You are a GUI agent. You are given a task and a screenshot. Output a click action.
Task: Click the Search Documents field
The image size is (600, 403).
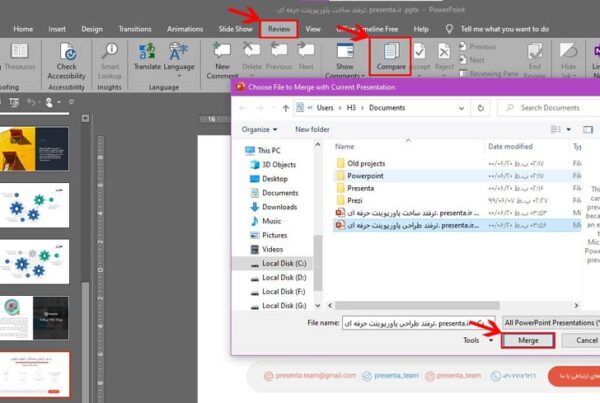[550, 108]
